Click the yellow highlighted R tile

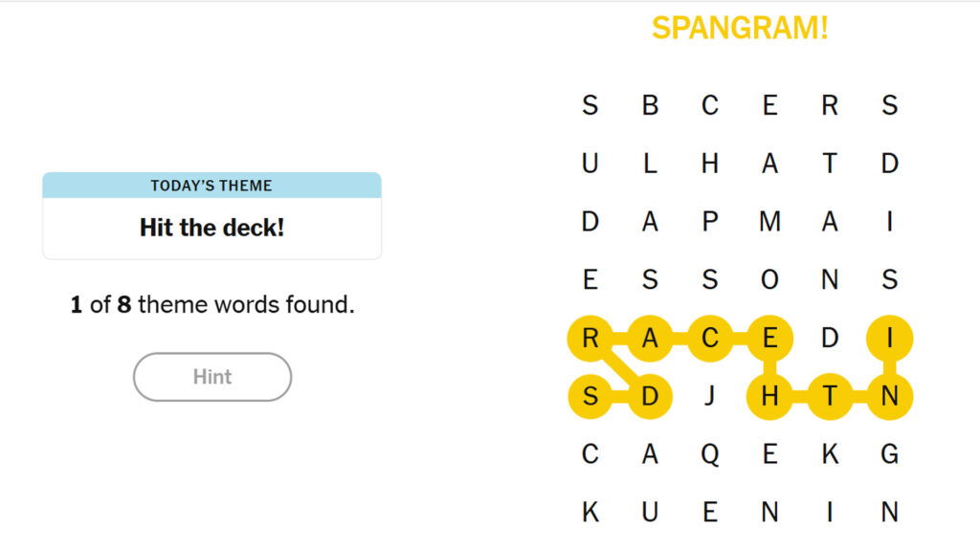tap(590, 338)
